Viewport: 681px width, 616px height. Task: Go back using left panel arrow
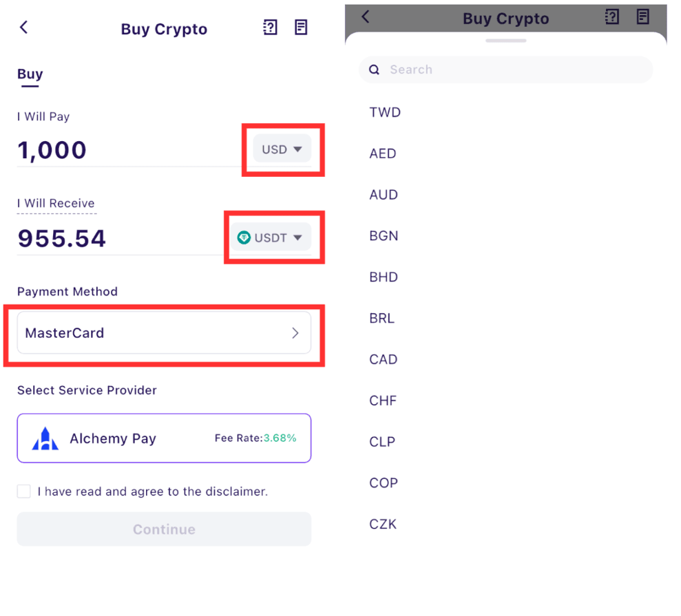click(24, 28)
